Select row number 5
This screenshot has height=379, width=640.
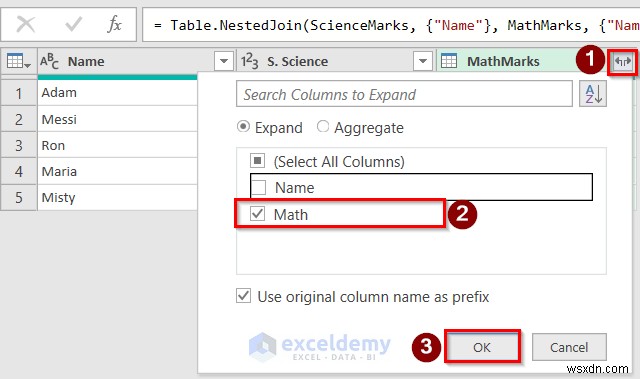click(x=19, y=197)
